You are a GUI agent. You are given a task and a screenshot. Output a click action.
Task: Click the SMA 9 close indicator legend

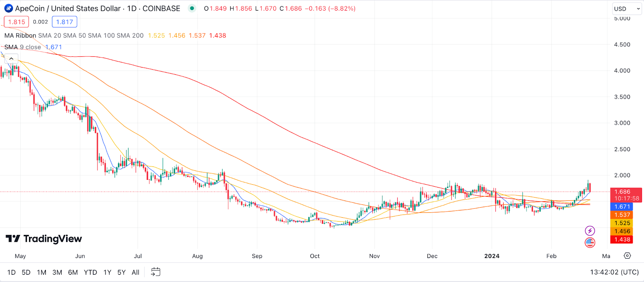(x=23, y=47)
